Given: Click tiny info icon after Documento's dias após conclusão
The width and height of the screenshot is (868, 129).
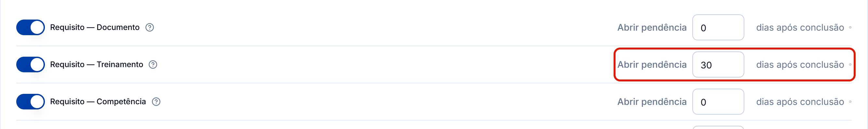Looking at the screenshot, I should click(x=850, y=27).
